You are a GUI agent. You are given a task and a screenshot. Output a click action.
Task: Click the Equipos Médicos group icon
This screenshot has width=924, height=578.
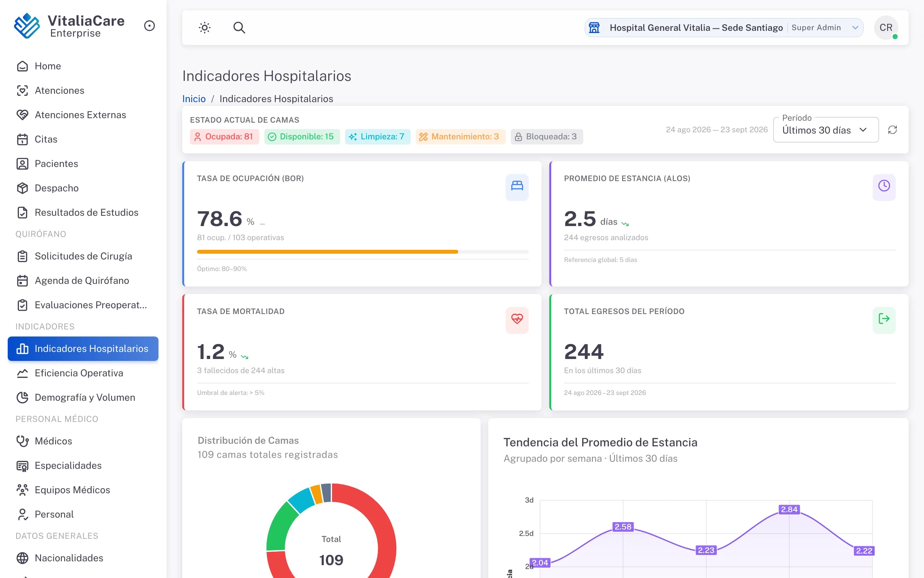pyautogui.click(x=22, y=490)
